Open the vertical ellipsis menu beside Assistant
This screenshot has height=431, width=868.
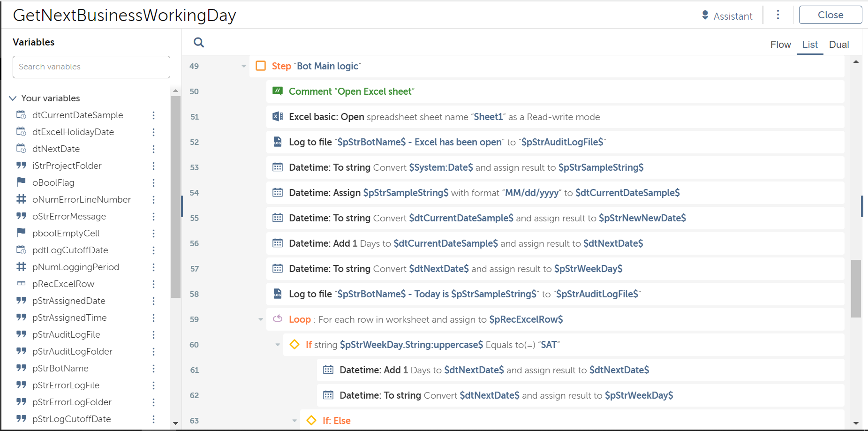tap(778, 15)
